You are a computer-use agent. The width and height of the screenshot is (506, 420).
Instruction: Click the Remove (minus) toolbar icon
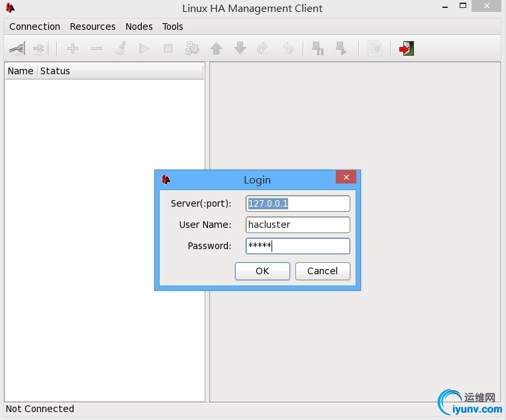(x=97, y=49)
